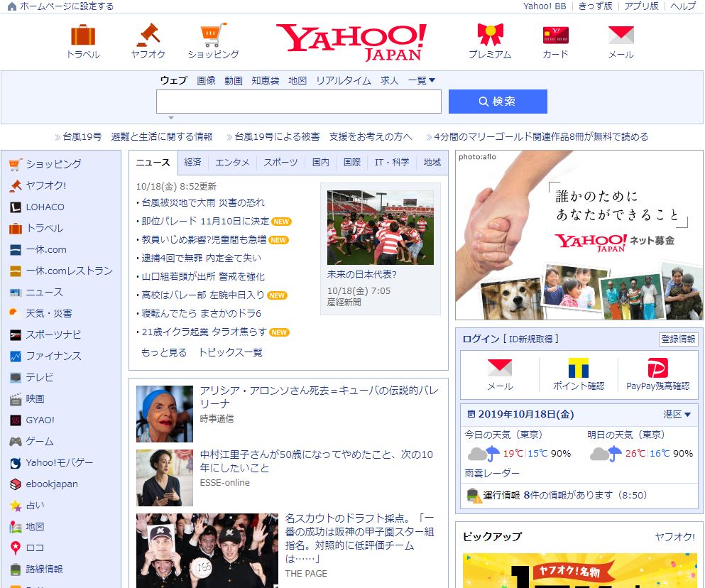Image resolution: width=705 pixels, height=588 pixels.
Task: Click inside the web search input field
Action: (x=298, y=102)
